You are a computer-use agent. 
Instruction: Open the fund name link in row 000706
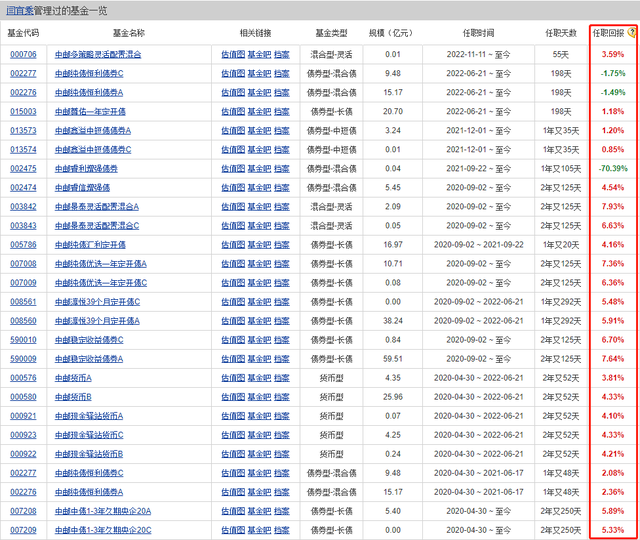[98, 54]
